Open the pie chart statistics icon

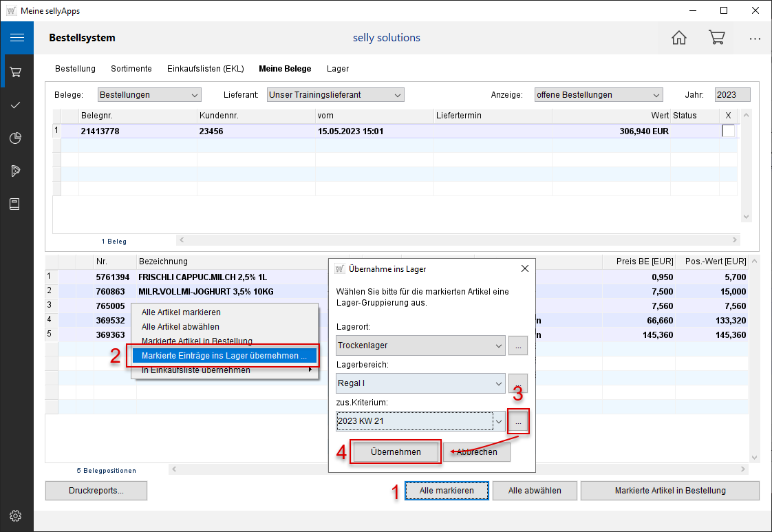[16, 138]
